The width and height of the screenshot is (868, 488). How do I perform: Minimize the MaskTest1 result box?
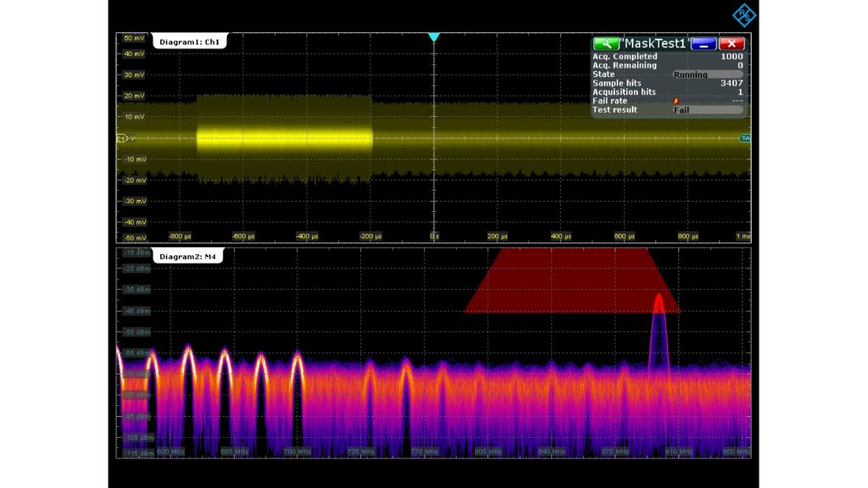click(704, 44)
